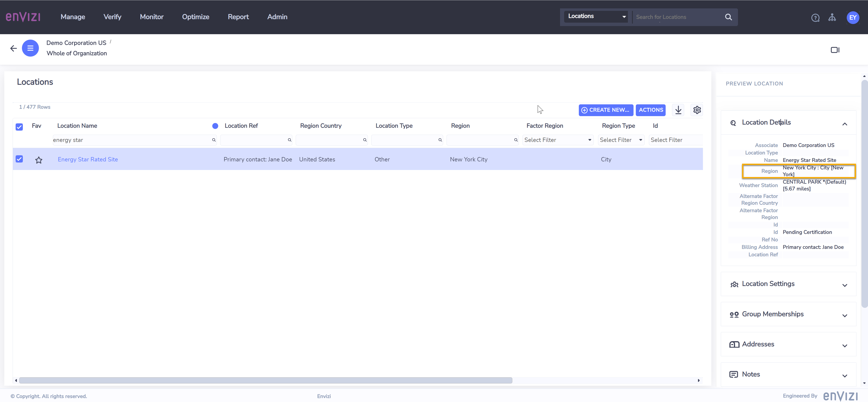Click the Addresses mailbox icon
Screen dimensions: 868x402
tap(734, 344)
